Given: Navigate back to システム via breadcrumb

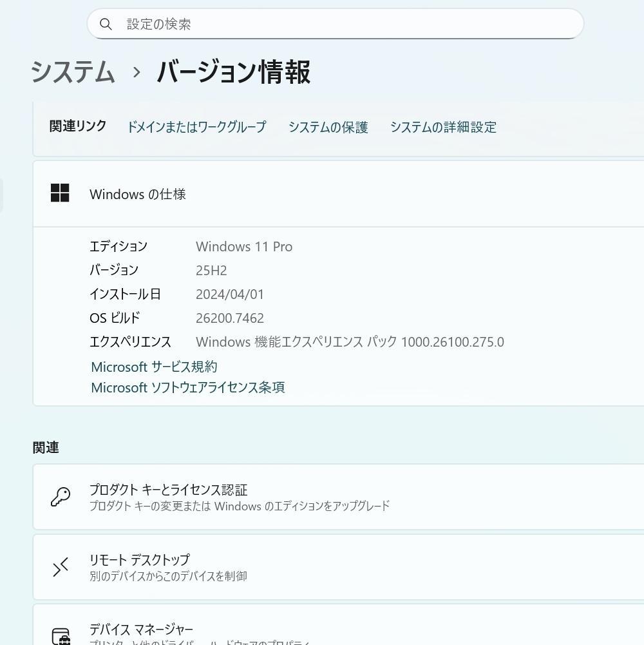Looking at the screenshot, I should pos(73,73).
